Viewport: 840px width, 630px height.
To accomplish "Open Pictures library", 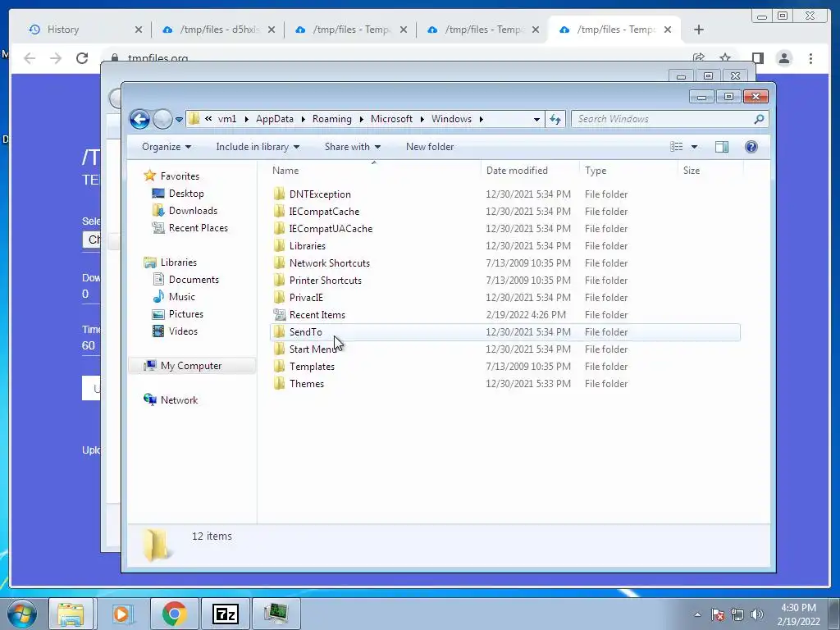I will coord(186,314).
